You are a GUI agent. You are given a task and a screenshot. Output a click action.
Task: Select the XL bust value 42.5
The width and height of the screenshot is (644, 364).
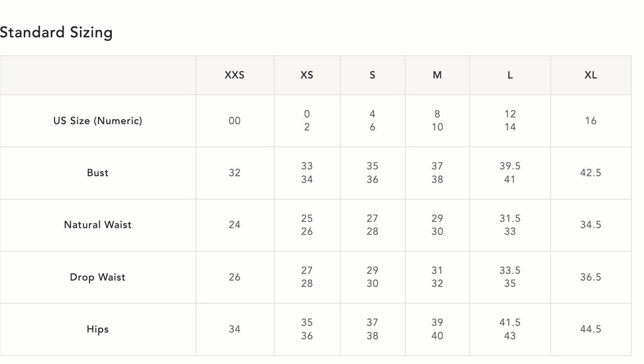[591, 173]
